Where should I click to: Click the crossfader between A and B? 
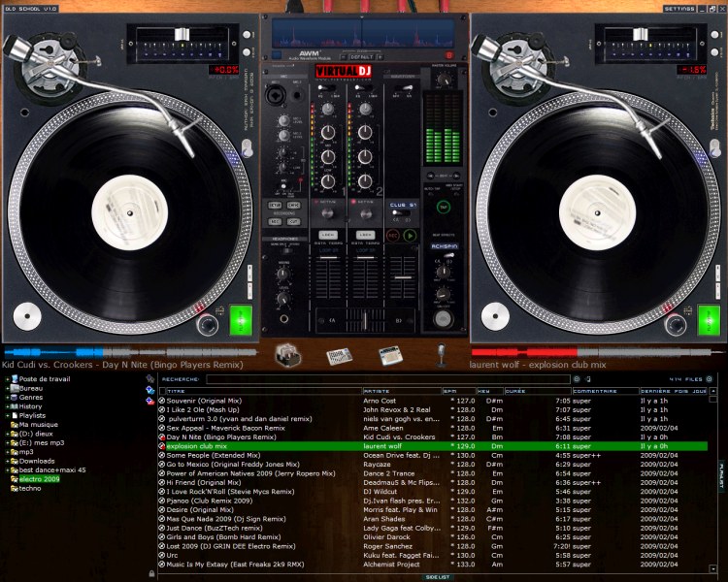click(x=365, y=320)
